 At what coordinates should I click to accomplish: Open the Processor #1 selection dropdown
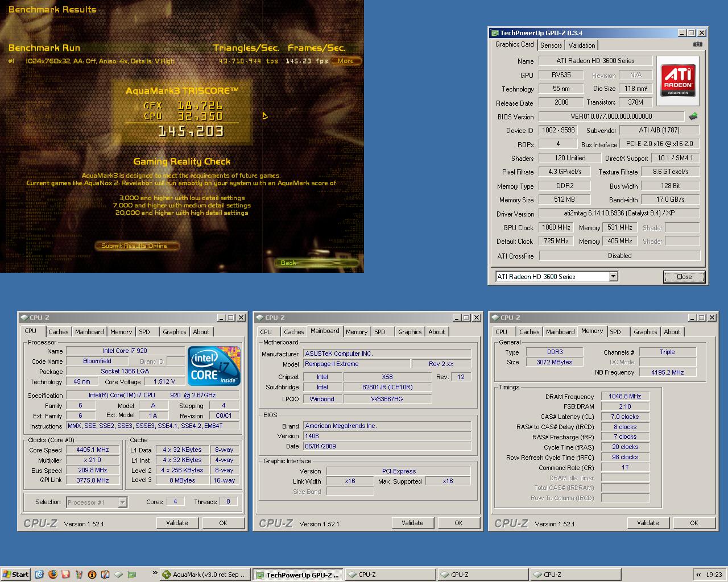122,502
